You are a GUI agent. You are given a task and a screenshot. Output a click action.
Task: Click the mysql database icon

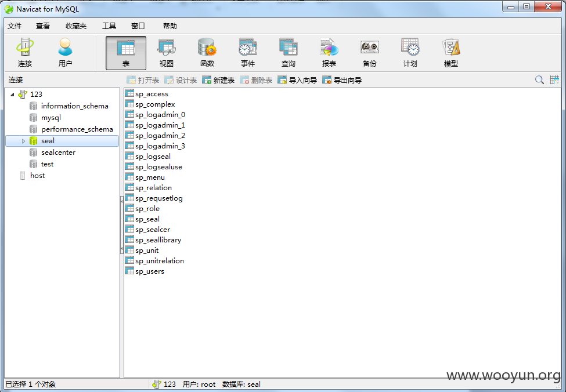33,118
